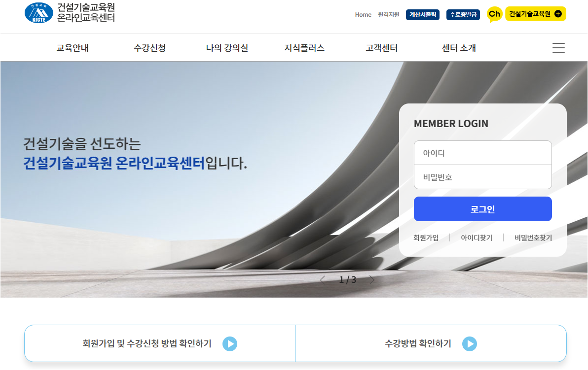Click the 회원가입 link
Image resolution: width=588 pixels, height=370 pixels.
pos(426,238)
